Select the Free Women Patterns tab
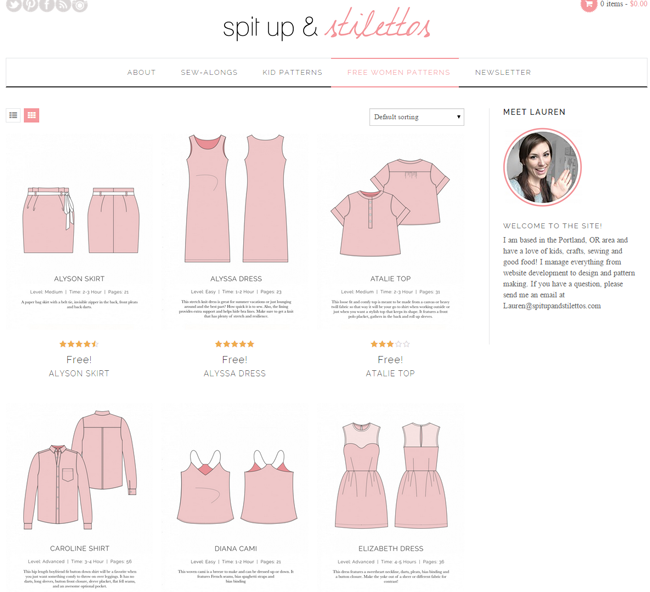Image resolution: width=650 pixels, height=592 pixels. click(x=398, y=73)
